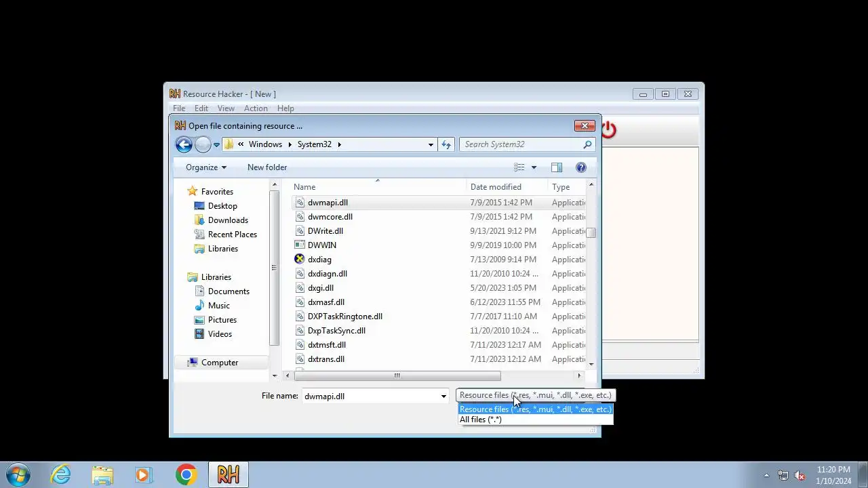Select Music library
868x488 pixels.
point(218,306)
